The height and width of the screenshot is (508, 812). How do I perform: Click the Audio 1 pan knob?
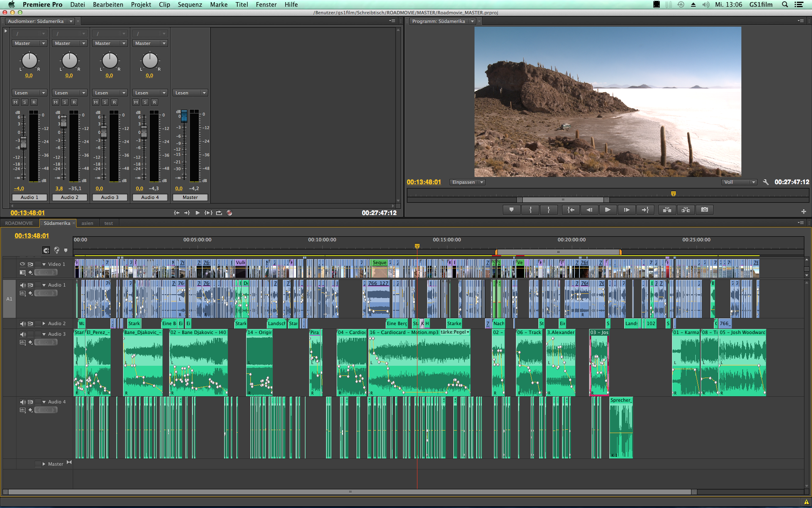pyautogui.click(x=29, y=61)
